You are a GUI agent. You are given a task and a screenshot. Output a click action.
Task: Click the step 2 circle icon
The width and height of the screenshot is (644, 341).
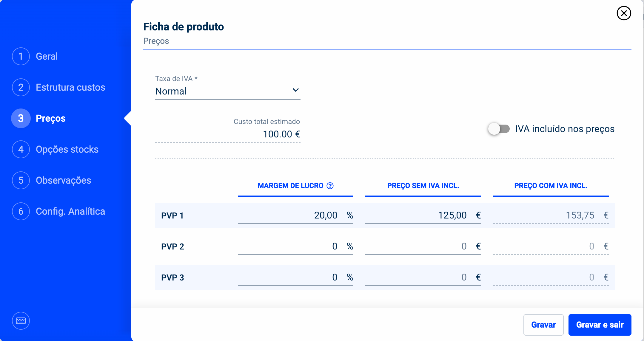[21, 87]
